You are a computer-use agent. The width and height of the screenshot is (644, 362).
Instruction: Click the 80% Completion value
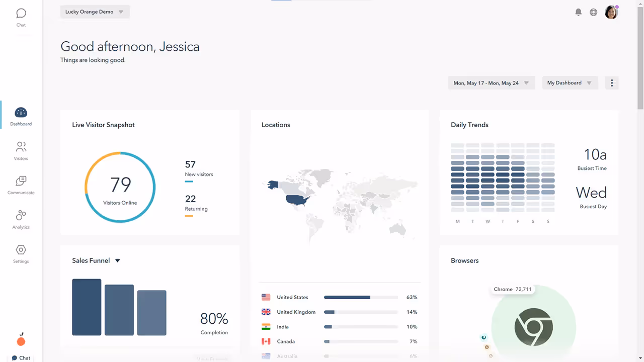(214, 319)
